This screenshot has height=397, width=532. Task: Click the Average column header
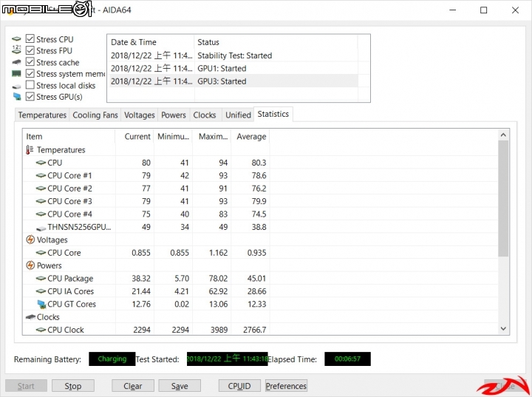click(250, 137)
